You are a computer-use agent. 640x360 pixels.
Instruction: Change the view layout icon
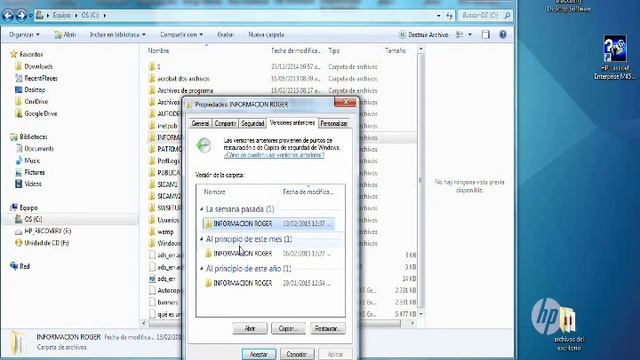pyautogui.click(x=460, y=35)
